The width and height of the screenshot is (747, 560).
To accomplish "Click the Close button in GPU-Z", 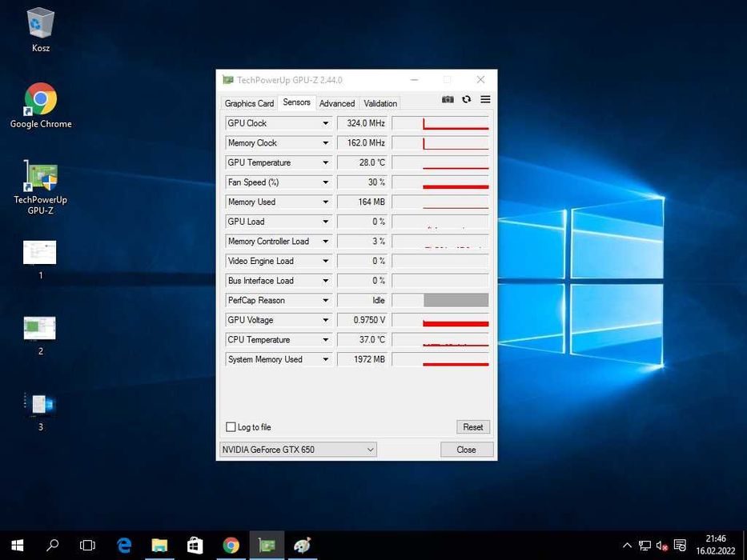I will [x=467, y=450].
